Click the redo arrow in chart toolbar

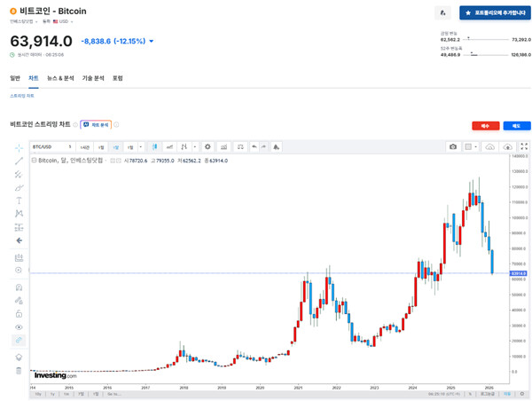pyautogui.click(x=263, y=147)
